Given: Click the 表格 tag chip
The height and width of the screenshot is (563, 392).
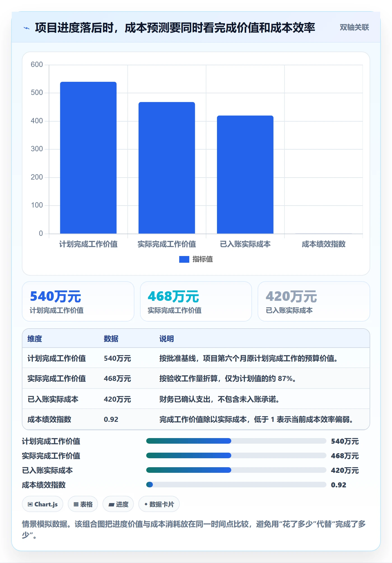Looking at the screenshot, I should point(83,504).
